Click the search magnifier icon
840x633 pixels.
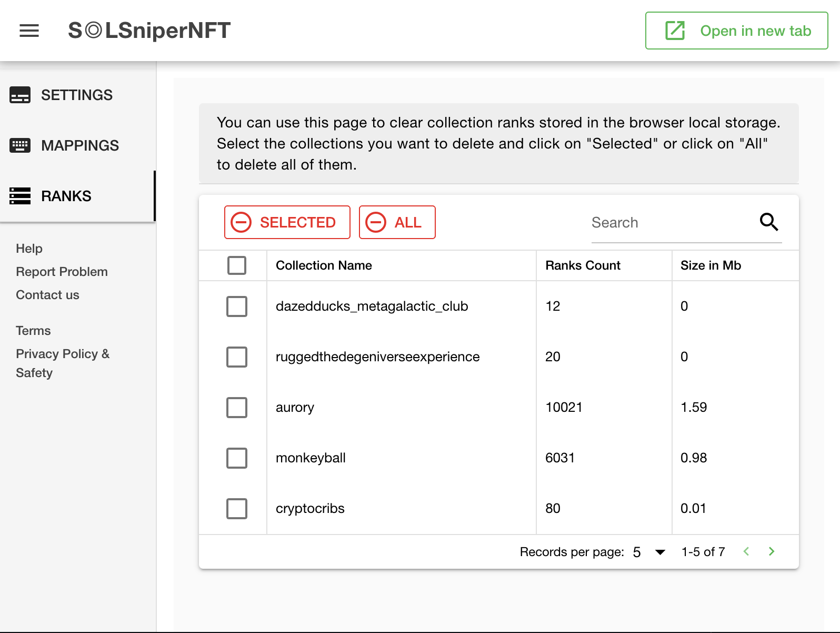(x=769, y=222)
